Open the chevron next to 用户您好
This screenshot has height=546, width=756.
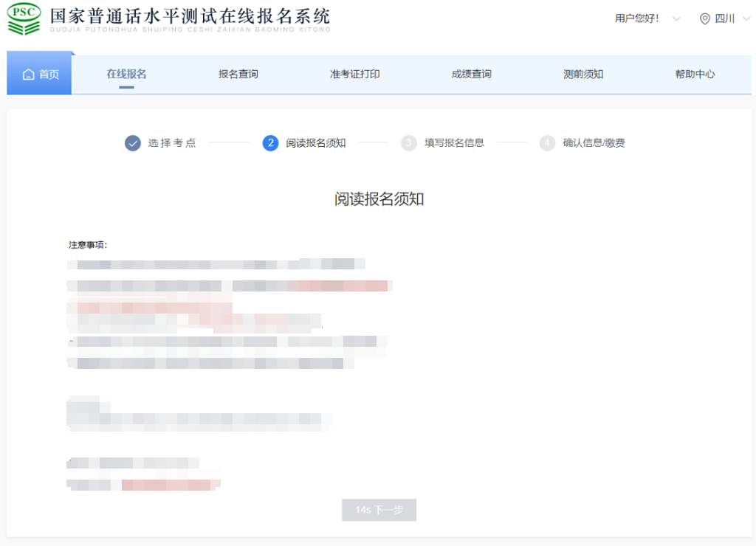(x=677, y=18)
